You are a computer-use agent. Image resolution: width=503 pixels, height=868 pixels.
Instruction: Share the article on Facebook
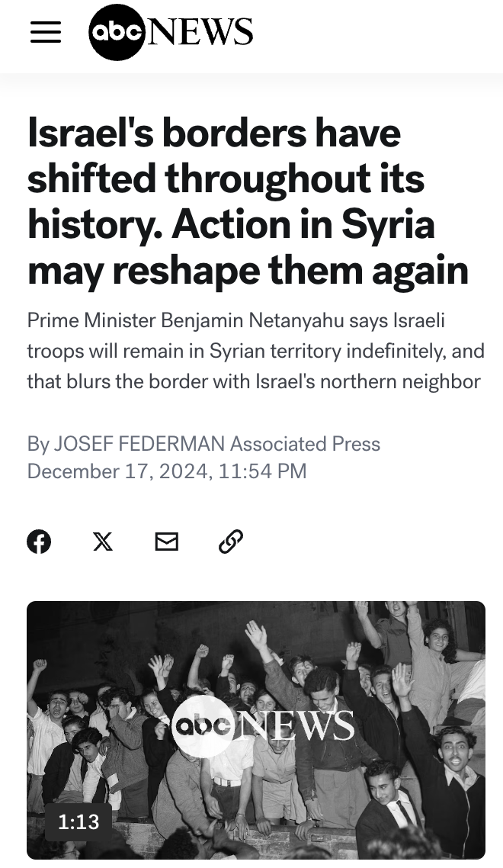(x=39, y=542)
